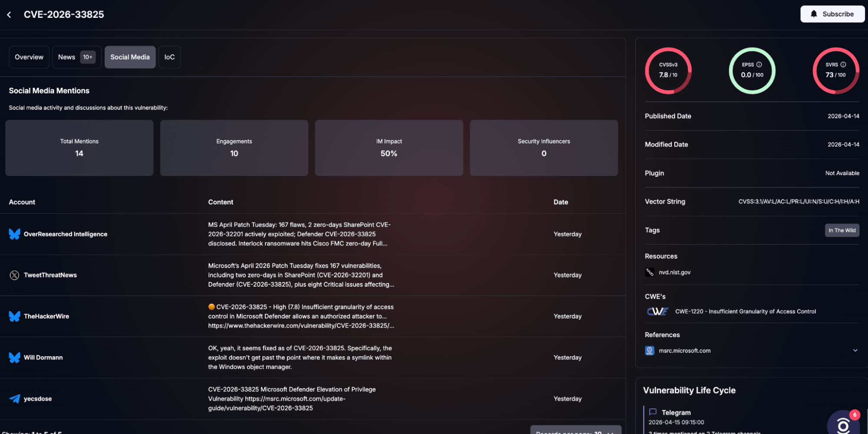Click the SVRS info icon
868x434 pixels.
[843, 64]
